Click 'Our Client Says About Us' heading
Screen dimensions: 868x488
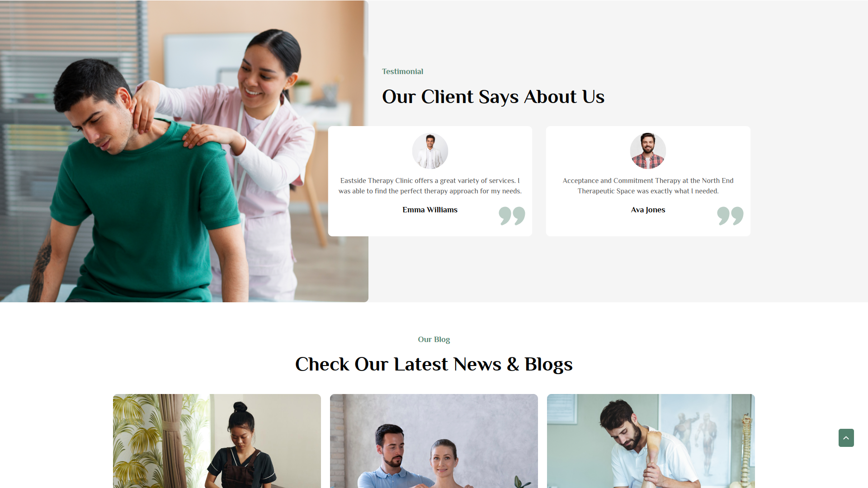493,97
